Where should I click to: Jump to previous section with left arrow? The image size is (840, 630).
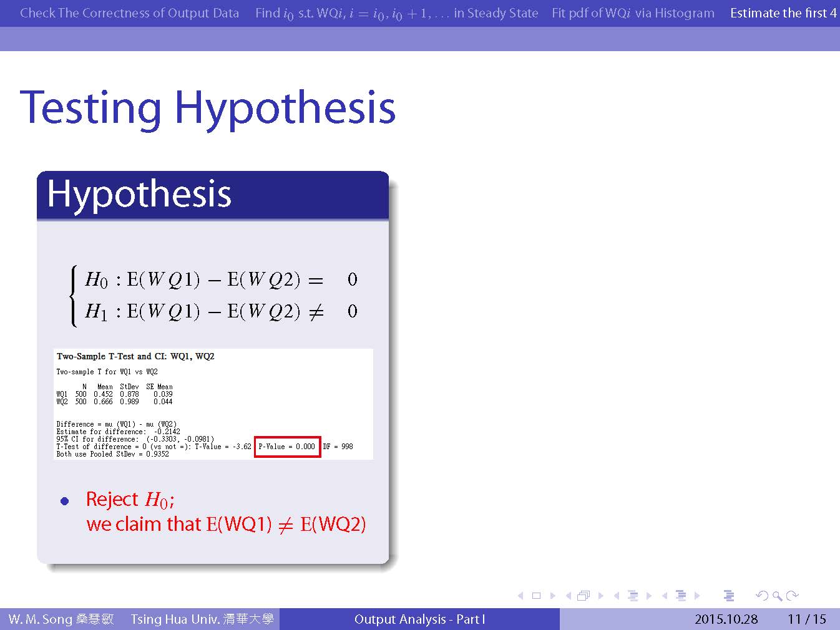coord(665,596)
